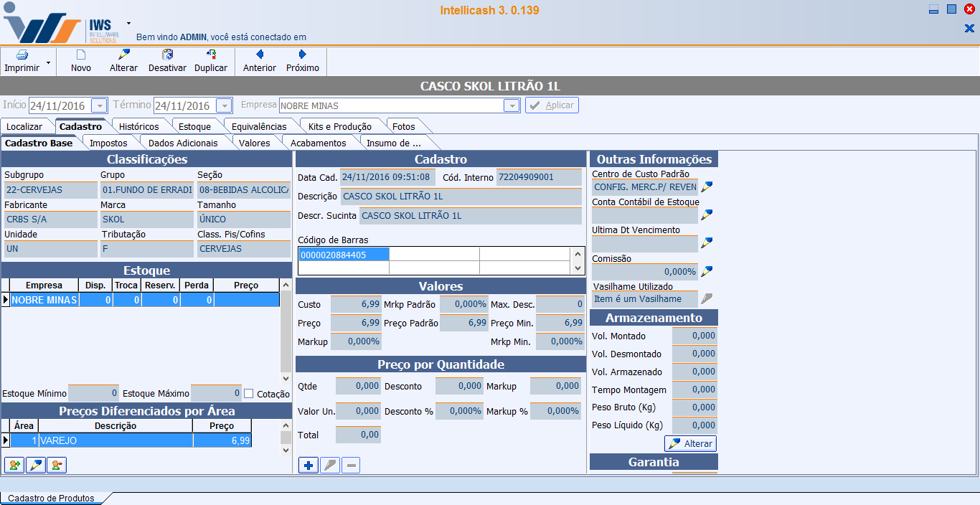Edit Centro de Custo Padrão pencil icon
Image resolution: width=980 pixels, height=505 pixels.
tap(707, 187)
